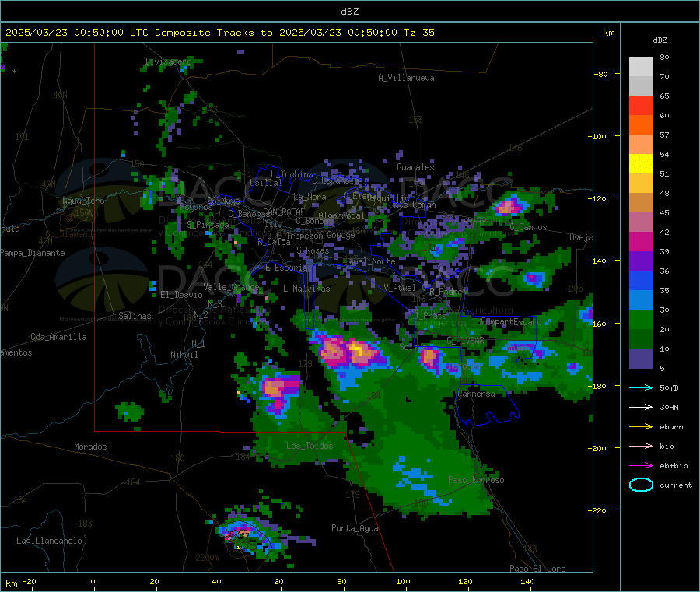
Task: Click the 'Paso_Barroso' map label
Action: pos(476,480)
